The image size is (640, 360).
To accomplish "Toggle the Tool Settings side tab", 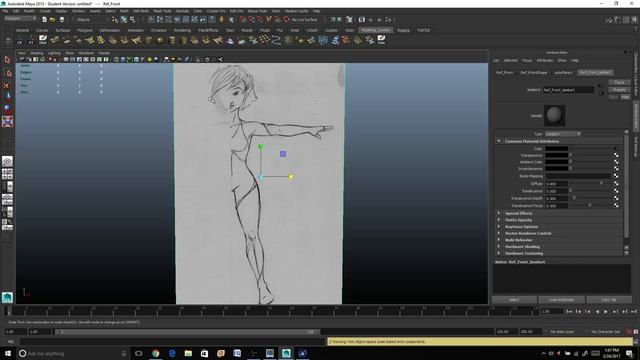I will point(636,146).
